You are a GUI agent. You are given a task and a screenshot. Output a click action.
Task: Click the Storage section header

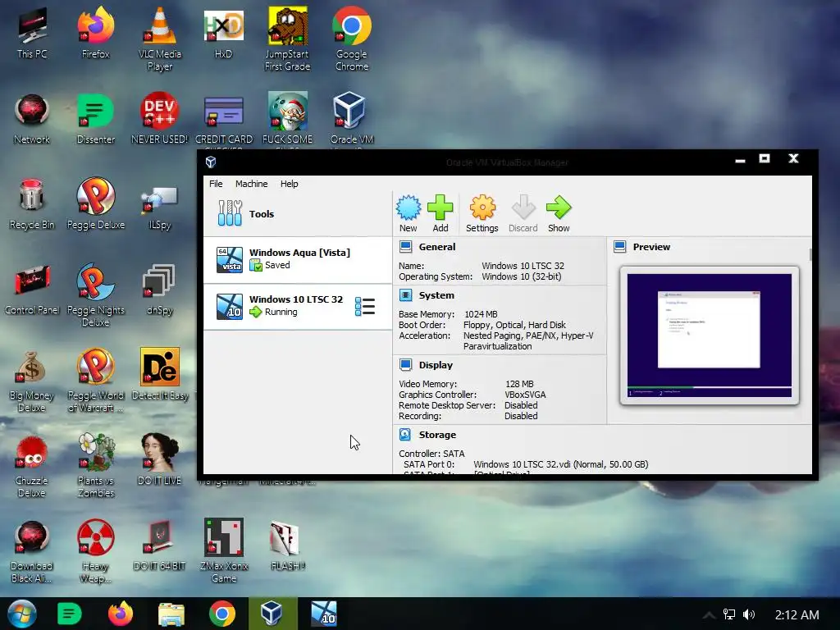click(x=437, y=435)
